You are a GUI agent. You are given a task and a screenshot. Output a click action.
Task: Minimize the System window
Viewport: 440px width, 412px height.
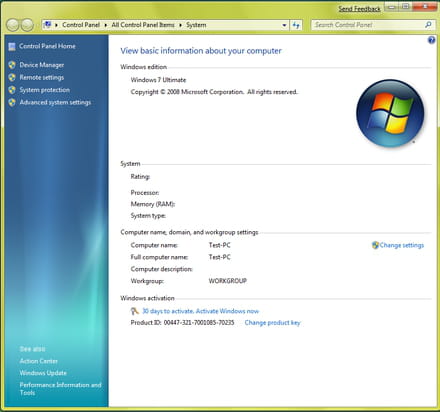[x=392, y=6]
